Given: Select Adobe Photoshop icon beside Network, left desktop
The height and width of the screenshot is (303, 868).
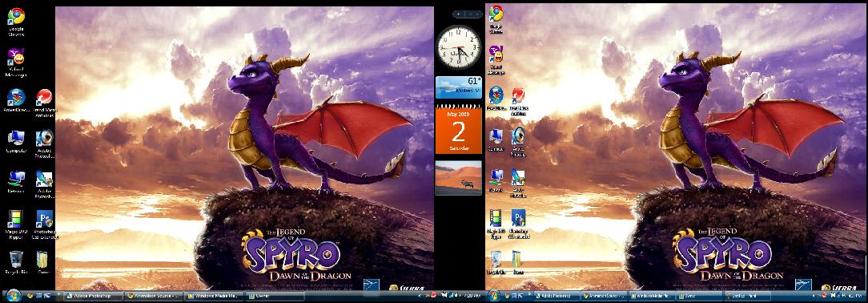Looking at the screenshot, I should 45,184.
